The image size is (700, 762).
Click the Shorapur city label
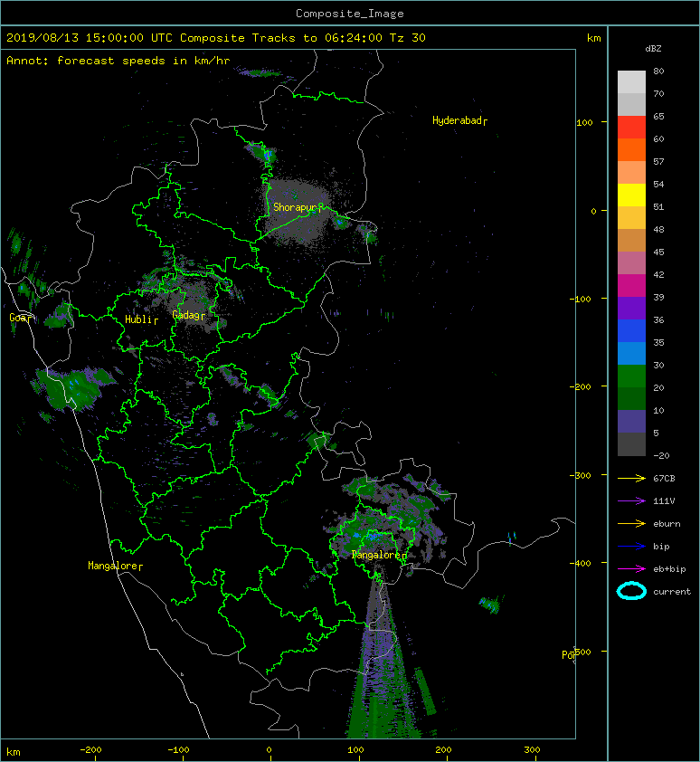(x=298, y=207)
